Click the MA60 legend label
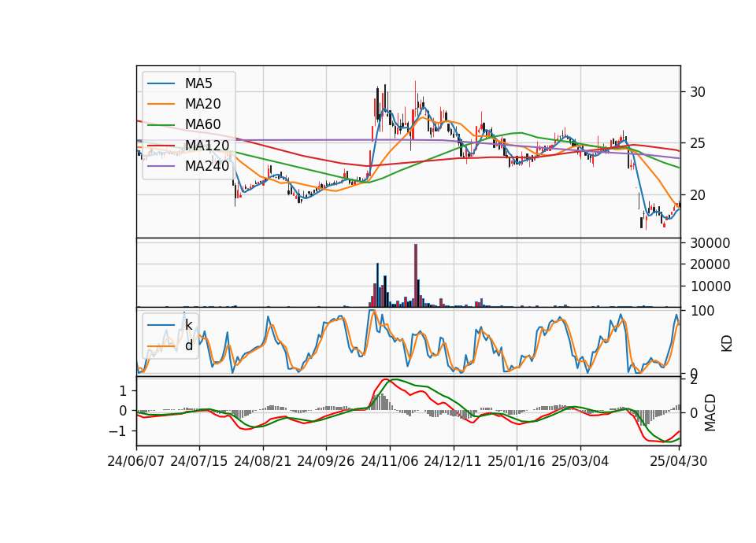This screenshot has width=756, height=543. point(202,124)
